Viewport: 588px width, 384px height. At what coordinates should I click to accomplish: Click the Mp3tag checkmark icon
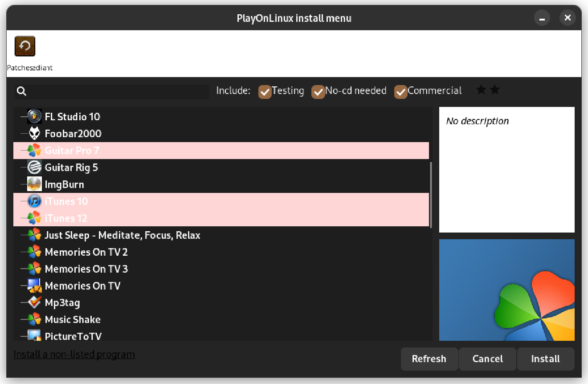pyautogui.click(x=34, y=303)
